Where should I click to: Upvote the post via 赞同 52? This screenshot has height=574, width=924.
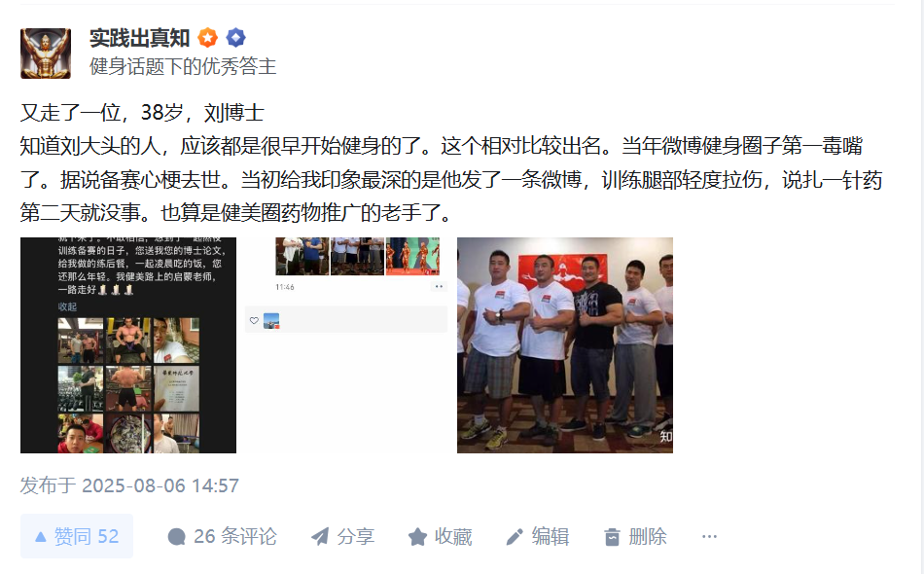(x=77, y=536)
